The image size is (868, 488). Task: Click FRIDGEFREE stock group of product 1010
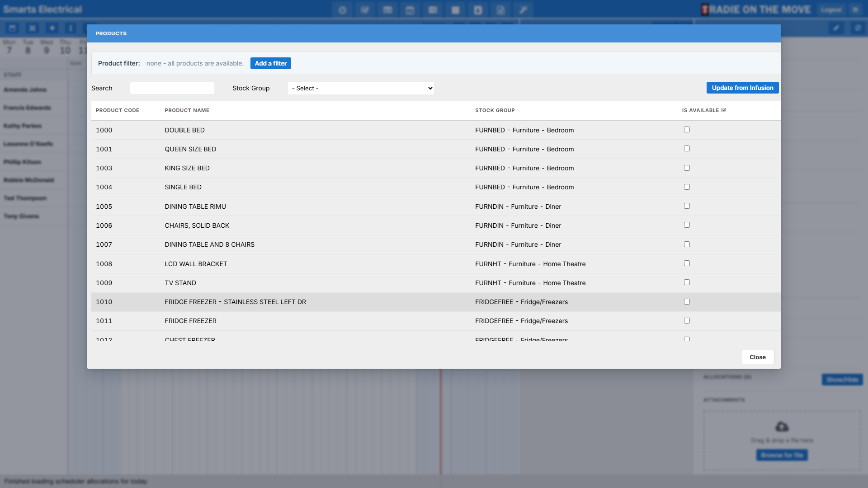[x=521, y=302]
